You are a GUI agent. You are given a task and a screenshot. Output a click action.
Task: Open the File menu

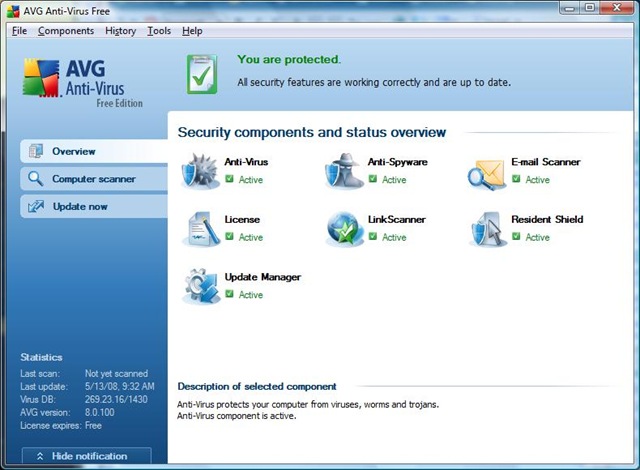click(19, 31)
